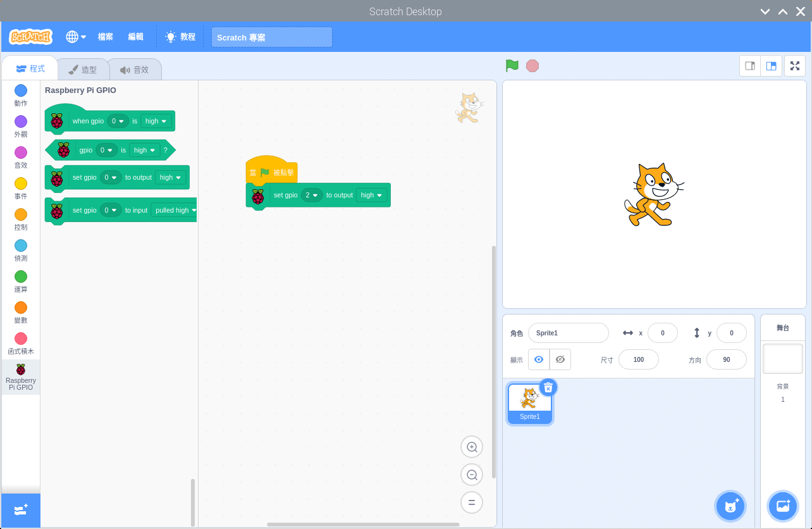Click the 當 flag 被點擊 hat block
The height and width of the screenshot is (529, 812).
point(271,171)
